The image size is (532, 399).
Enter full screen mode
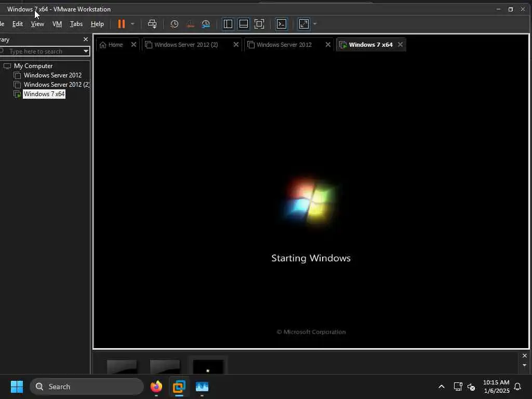(x=259, y=24)
